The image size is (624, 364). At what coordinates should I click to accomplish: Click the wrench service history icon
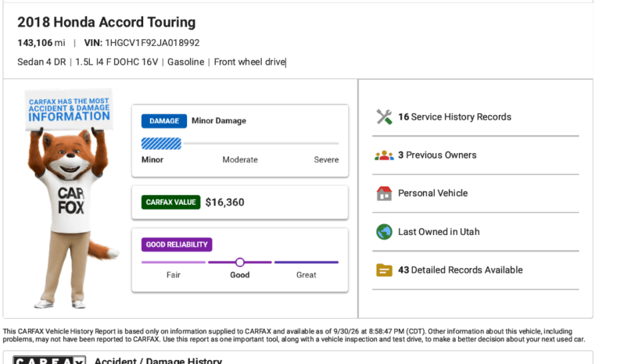[x=384, y=117]
